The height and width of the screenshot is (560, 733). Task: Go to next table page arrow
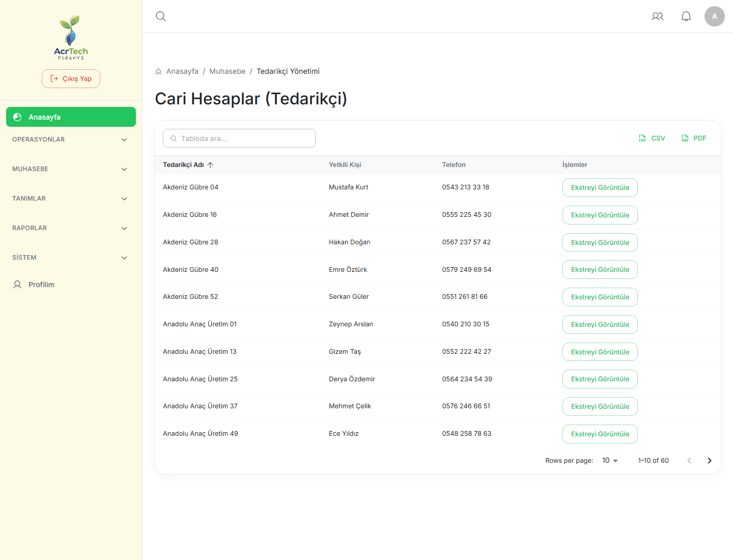(x=710, y=461)
